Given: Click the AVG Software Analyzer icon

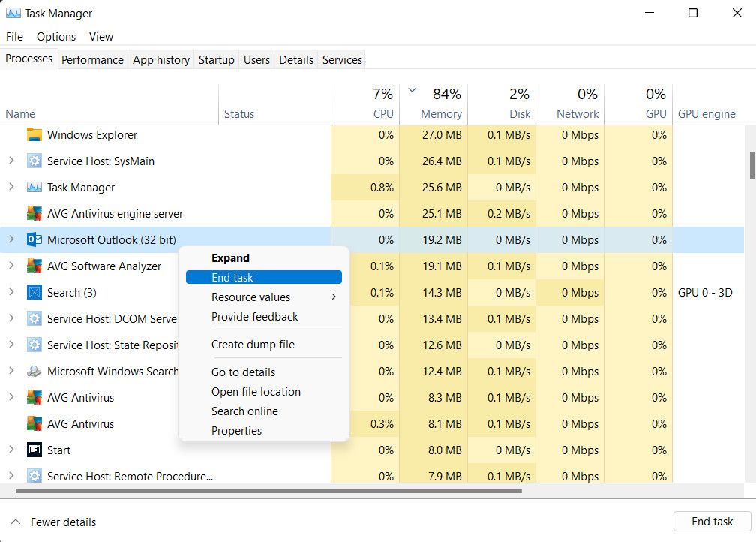Looking at the screenshot, I should [x=34, y=266].
